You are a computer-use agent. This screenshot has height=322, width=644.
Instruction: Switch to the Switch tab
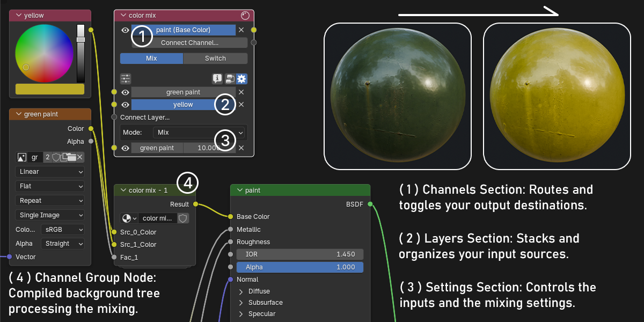click(x=216, y=58)
